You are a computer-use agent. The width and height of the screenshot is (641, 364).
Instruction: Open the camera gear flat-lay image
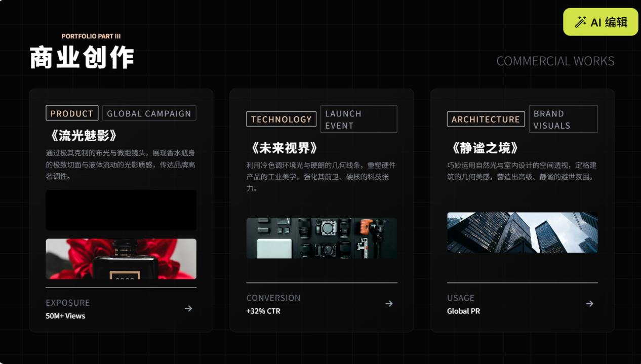click(x=322, y=238)
